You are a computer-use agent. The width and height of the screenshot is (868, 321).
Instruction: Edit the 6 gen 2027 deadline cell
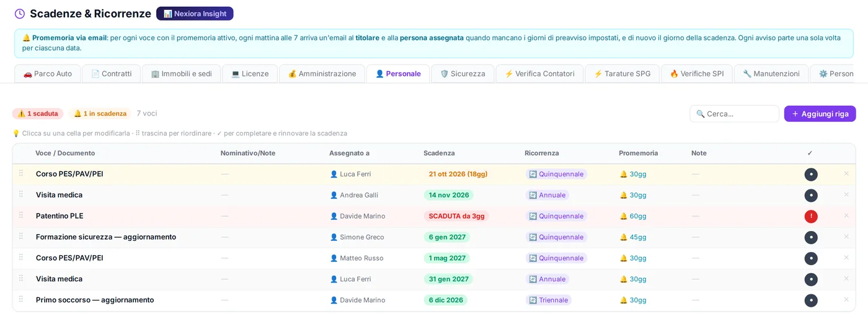(447, 237)
